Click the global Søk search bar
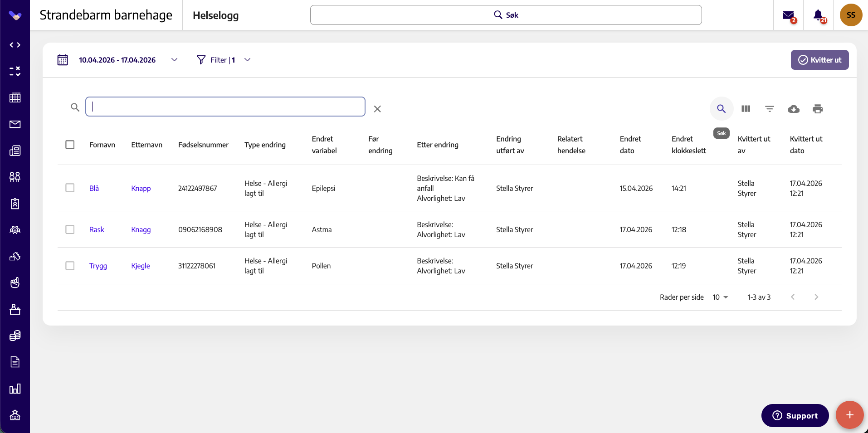This screenshot has width=868, height=433. 506,15
